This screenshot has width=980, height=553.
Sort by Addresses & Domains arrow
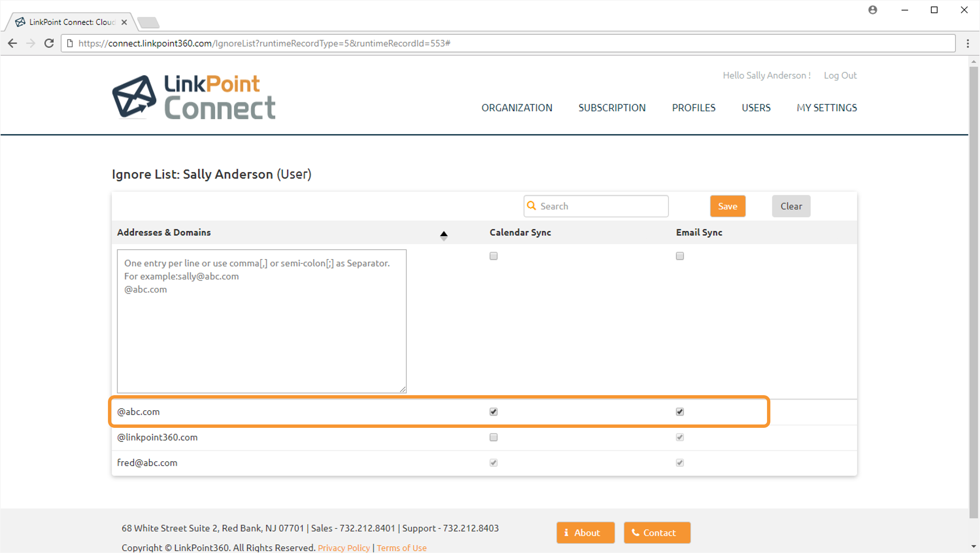(x=444, y=235)
